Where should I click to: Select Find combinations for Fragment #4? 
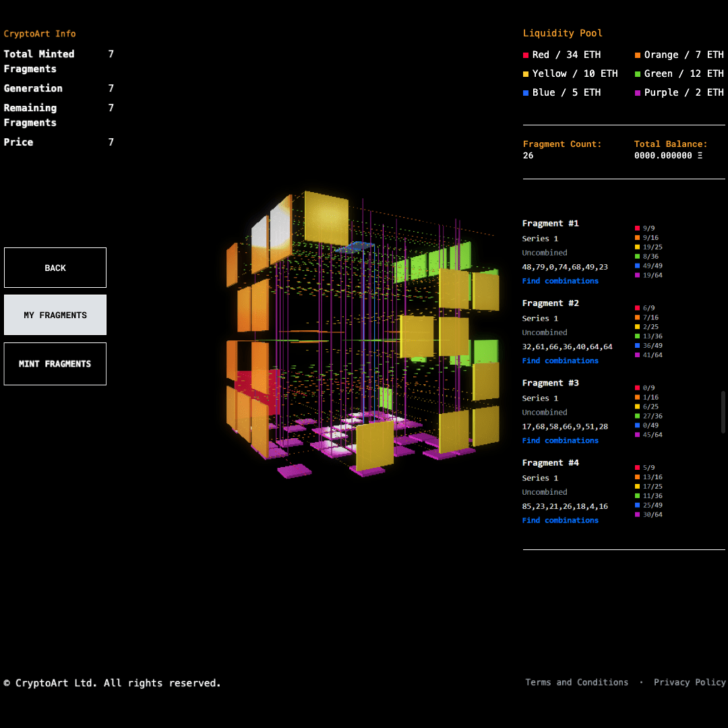560,520
